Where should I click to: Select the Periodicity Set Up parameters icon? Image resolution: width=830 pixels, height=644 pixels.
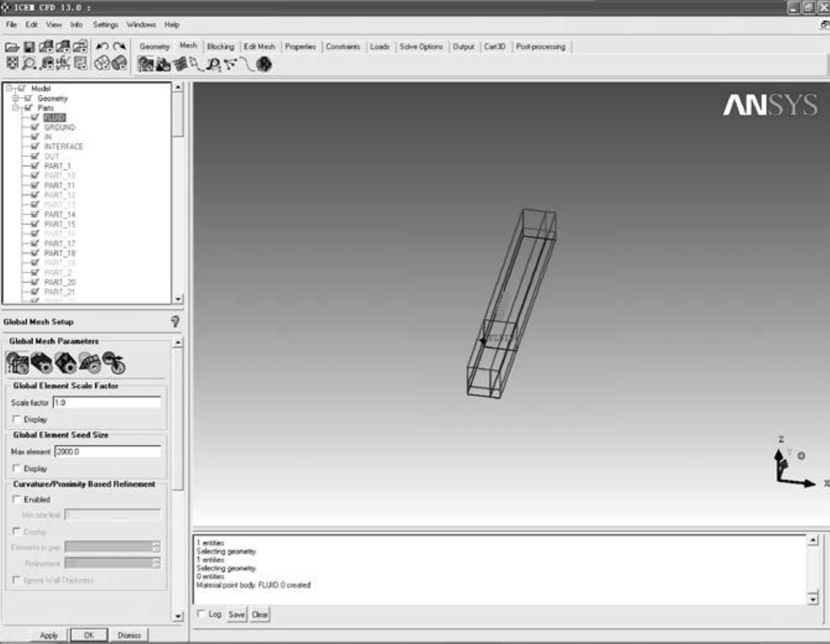[114, 363]
